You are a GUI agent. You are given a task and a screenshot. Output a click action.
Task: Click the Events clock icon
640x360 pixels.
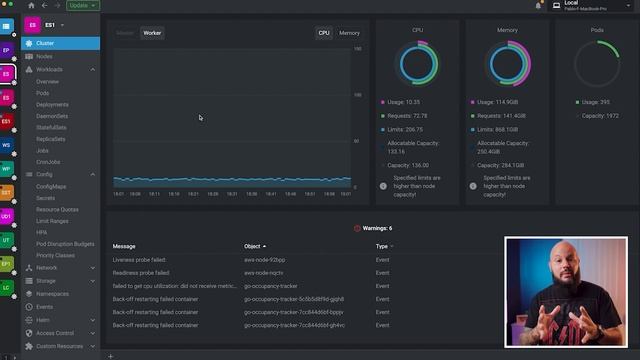coord(29,307)
